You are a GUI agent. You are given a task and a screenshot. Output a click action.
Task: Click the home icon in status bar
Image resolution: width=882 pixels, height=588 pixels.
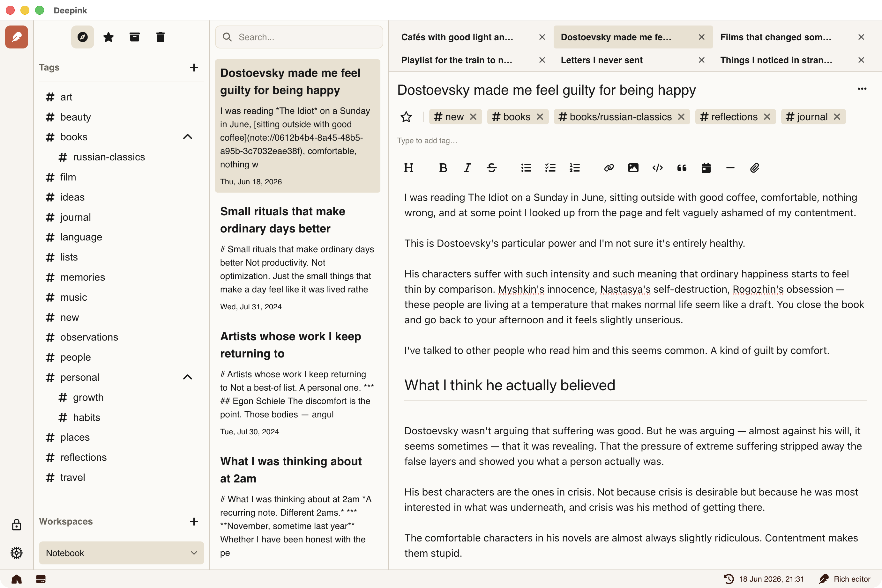(x=17, y=579)
